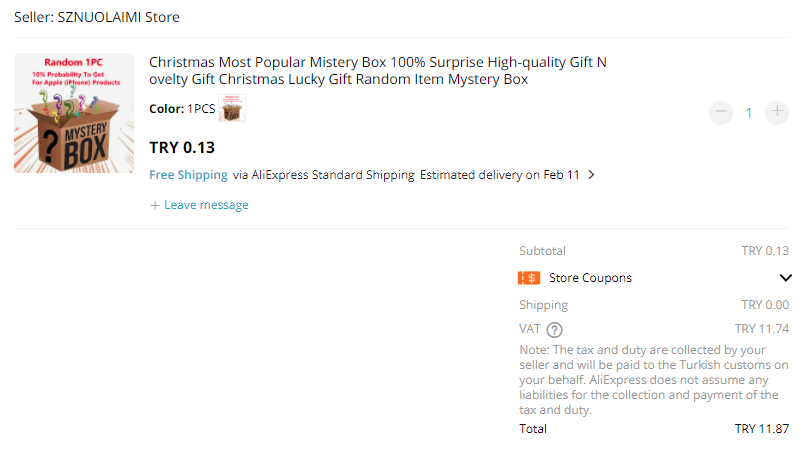This screenshot has width=807, height=460.
Task: Open the Mystery Box product thumbnail
Action: tap(74, 113)
